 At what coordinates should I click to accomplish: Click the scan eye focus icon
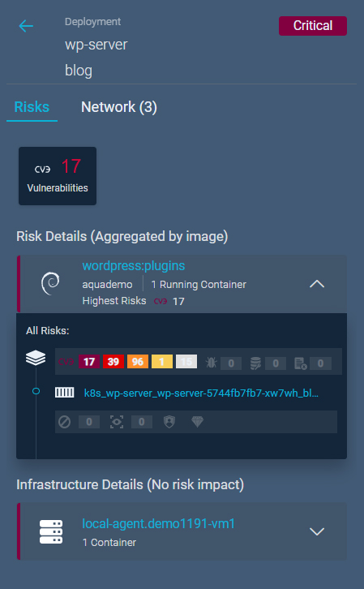tap(117, 422)
